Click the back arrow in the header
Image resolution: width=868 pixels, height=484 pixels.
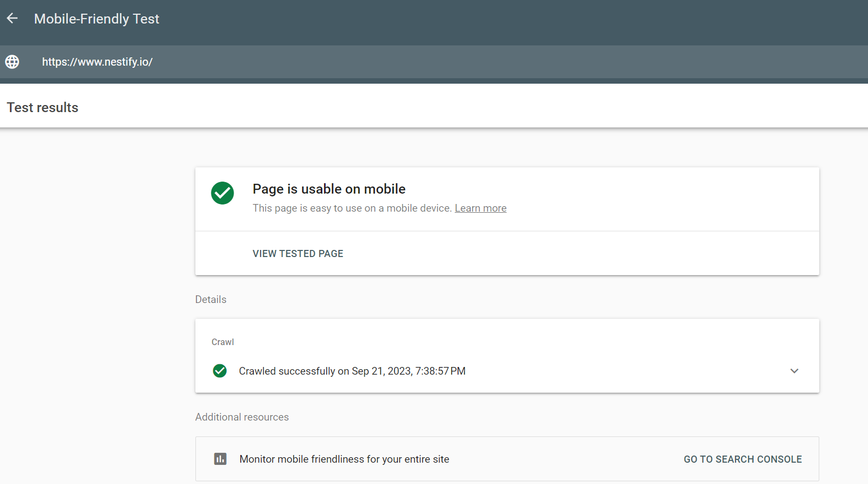point(12,19)
